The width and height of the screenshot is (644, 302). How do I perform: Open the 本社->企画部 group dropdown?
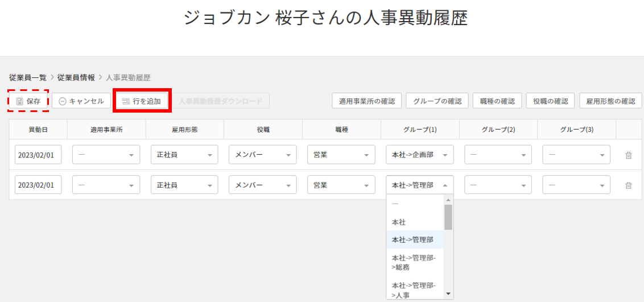coord(420,155)
